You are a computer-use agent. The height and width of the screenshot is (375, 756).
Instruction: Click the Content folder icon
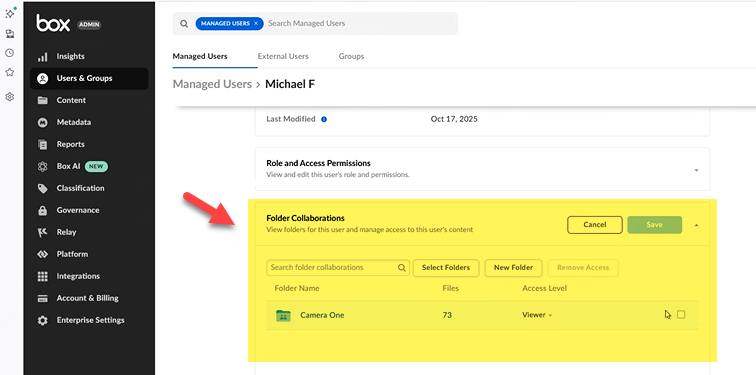(x=42, y=100)
